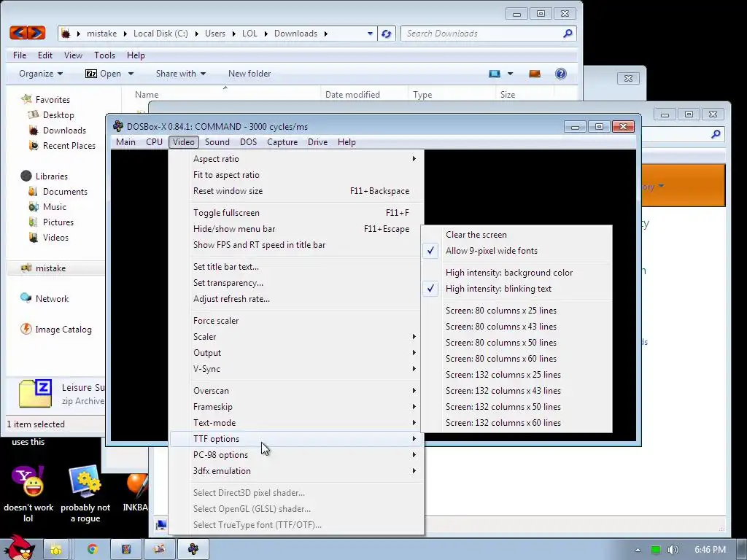The image size is (747, 560).
Task: Open the Share with dropdown
Action: (181, 74)
